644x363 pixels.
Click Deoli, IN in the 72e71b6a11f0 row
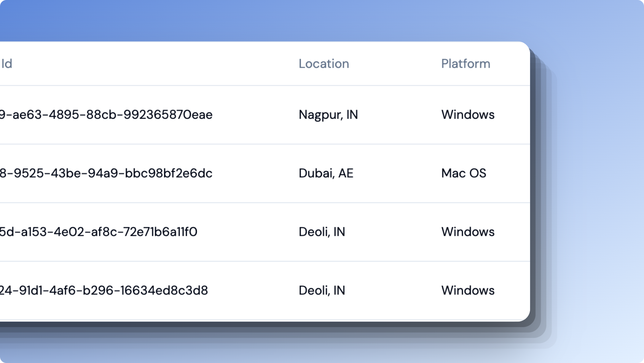point(322,232)
